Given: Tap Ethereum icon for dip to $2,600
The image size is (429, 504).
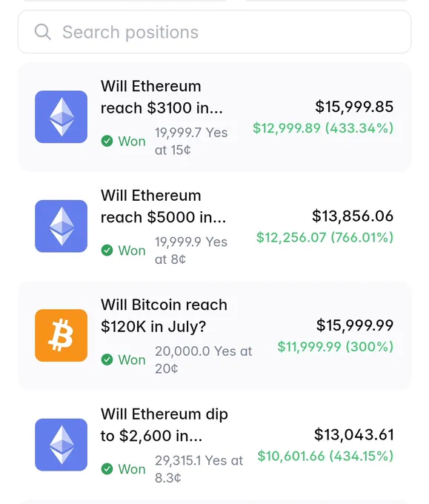Looking at the screenshot, I should (x=61, y=445).
